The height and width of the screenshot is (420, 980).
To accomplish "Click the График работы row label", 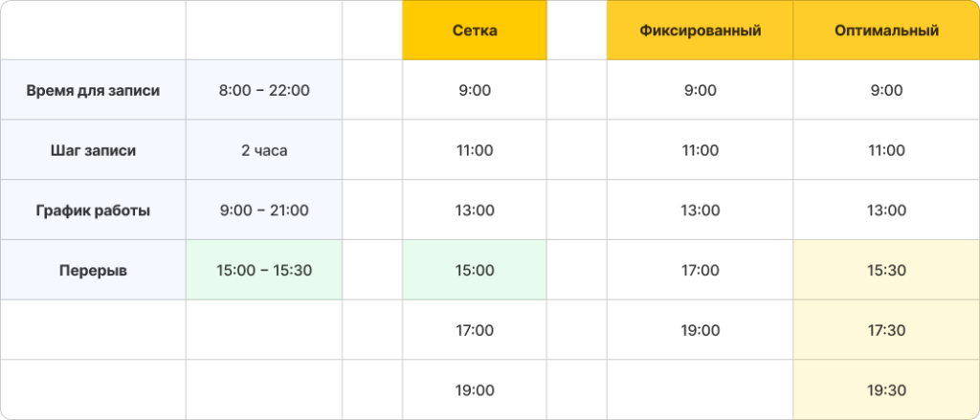I will [93, 210].
